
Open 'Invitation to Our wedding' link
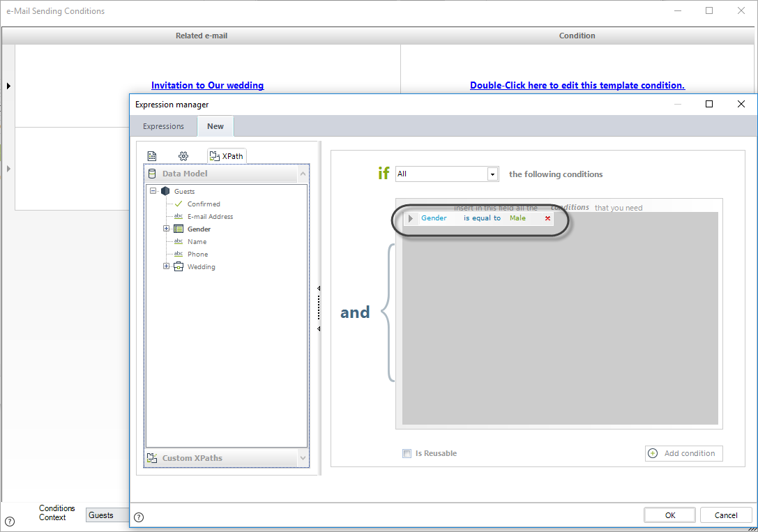[207, 85]
